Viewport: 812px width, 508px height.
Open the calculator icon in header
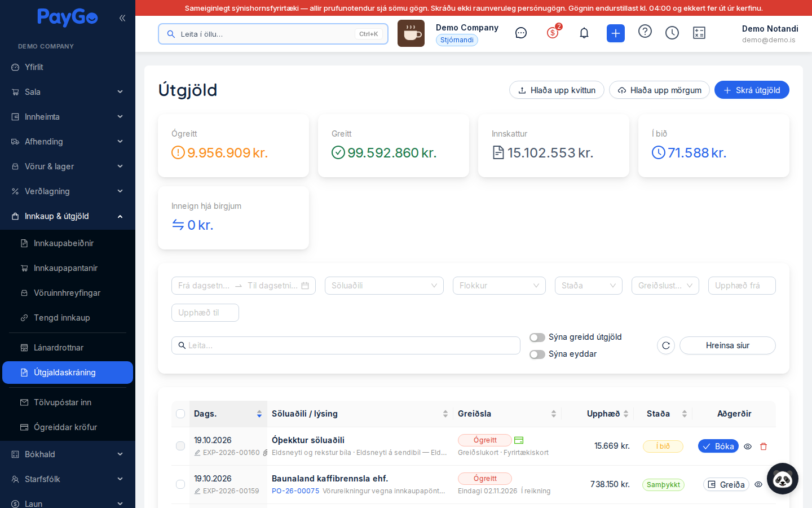point(699,33)
